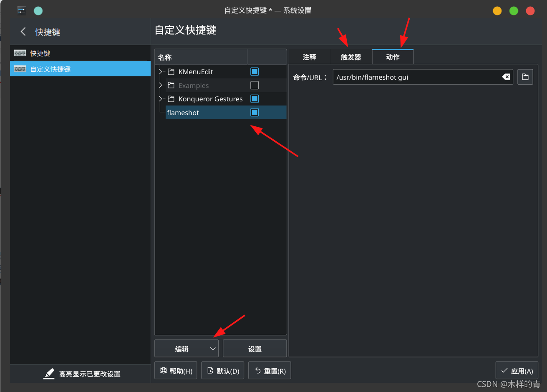Image resolution: width=547 pixels, height=392 pixels.
Task: Open the system settings icon in title bar
Action: [22, 10]
